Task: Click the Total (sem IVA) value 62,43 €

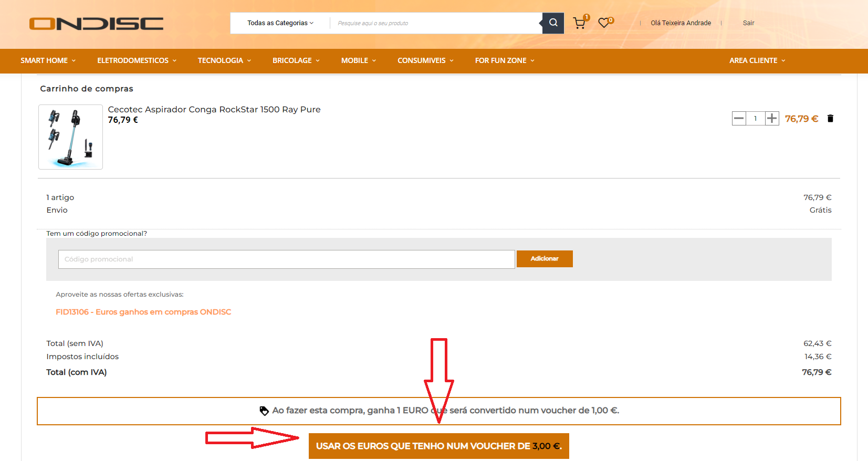Action: [817, 343]
